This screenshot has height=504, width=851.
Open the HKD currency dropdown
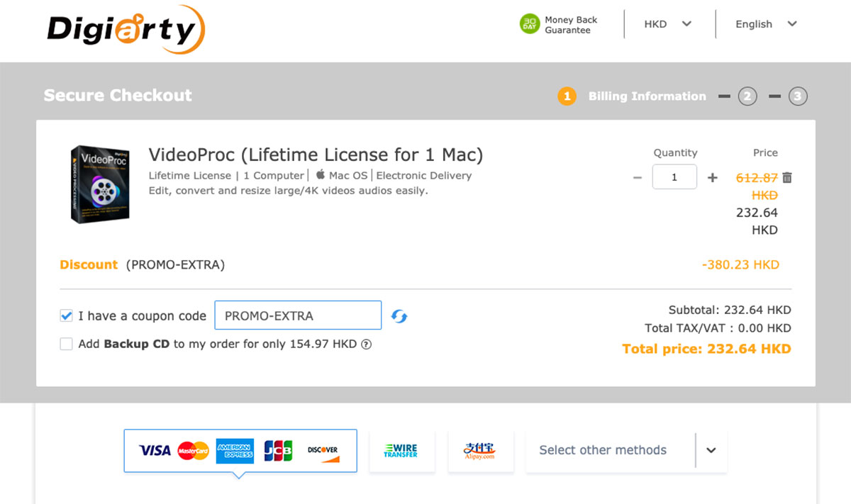click(x=667, y=24)
